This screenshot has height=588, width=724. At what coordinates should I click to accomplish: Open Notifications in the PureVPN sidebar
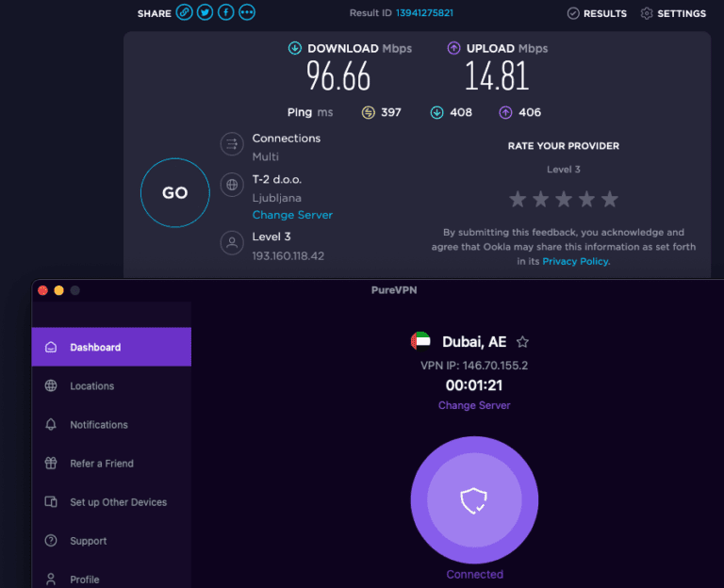click(111, 425)
